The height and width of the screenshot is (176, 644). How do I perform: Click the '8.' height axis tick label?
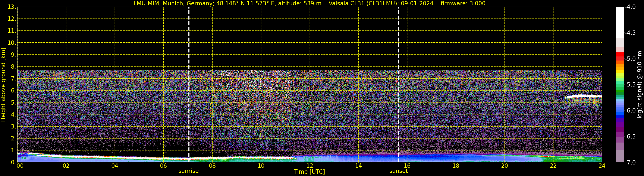point(13,67)
